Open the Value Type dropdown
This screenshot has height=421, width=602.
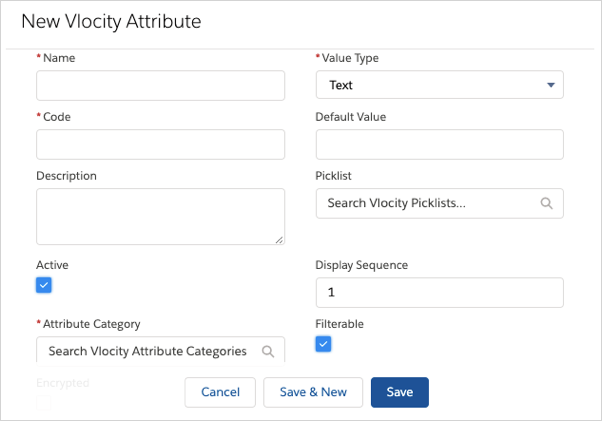click(x=440, y=85)
